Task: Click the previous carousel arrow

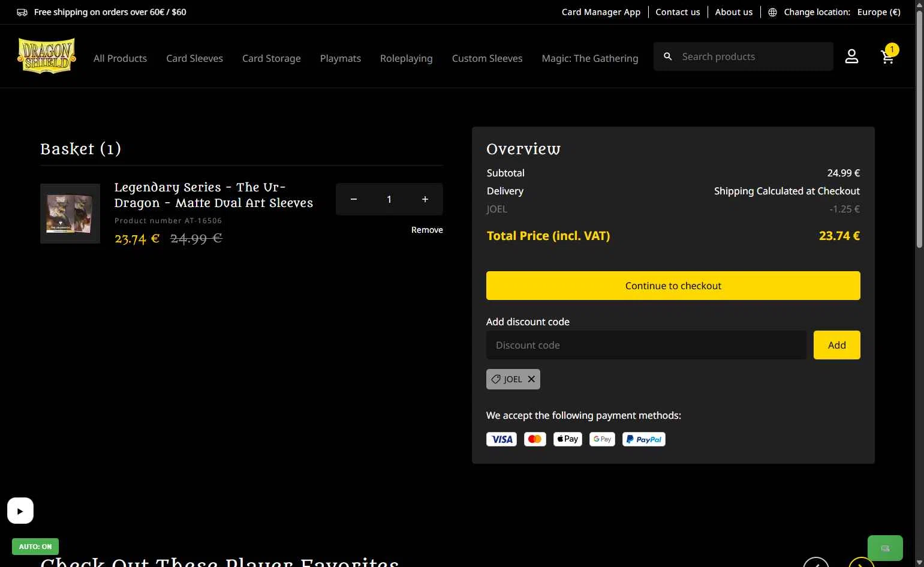Action: 816,563
